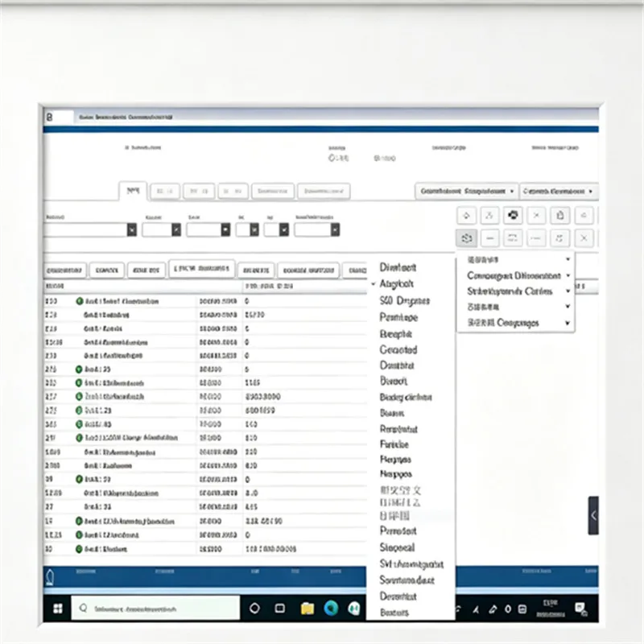Viewport: 644px width, 644px height.
Task: Click the Cortana circle on the taskbar
Action: [254, 609]
